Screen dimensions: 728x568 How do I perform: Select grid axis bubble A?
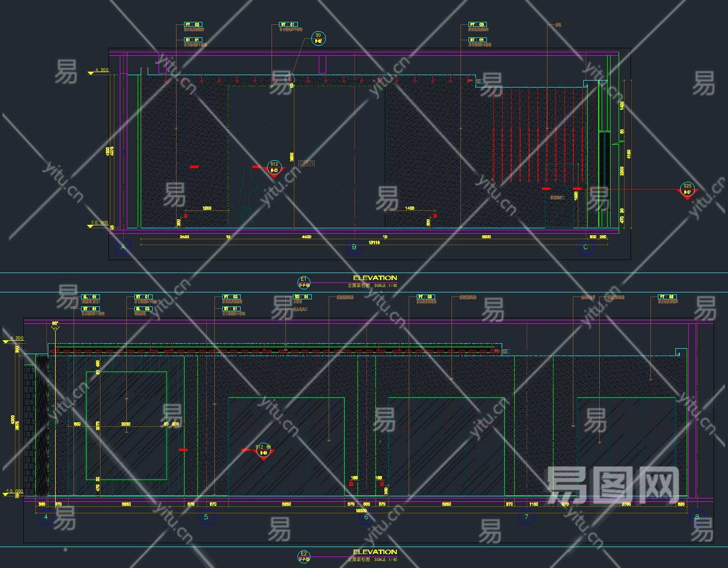click(x=123, y=247)
